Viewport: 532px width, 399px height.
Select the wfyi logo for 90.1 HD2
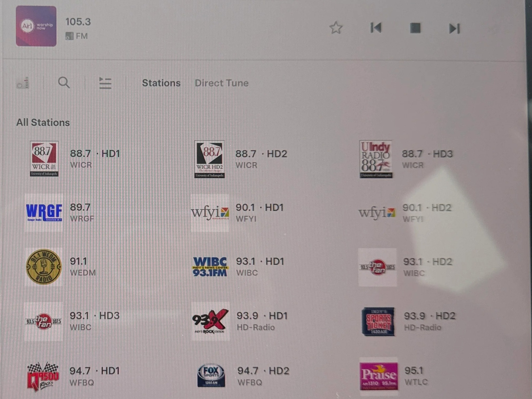(x=377, y=213)
